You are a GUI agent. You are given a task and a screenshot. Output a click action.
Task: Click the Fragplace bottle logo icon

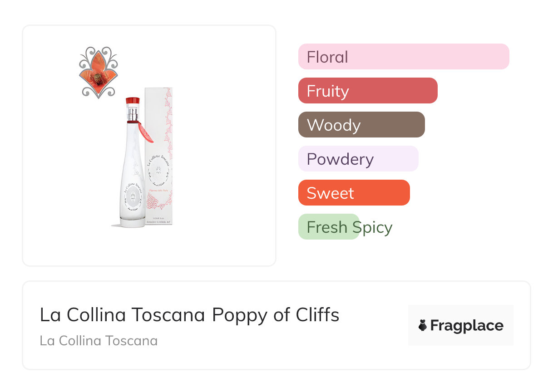coord(423,325)
